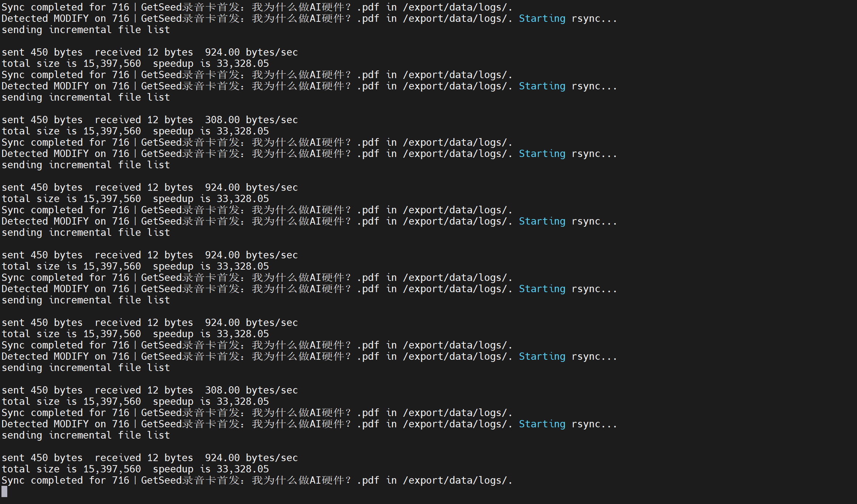Click ".pdf" in the topmost line
The width and height of the screenshot is (857, 504).
(368, 7)
